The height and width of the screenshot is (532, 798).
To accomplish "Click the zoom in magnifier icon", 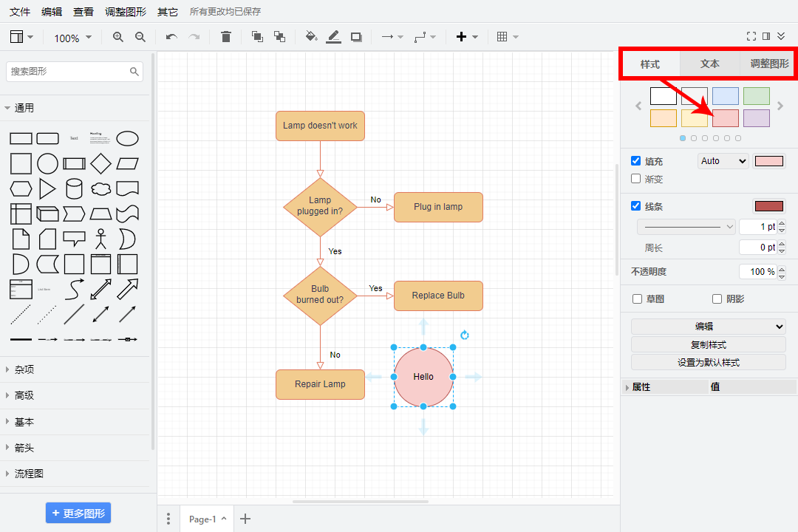I will tap(118, 37).
